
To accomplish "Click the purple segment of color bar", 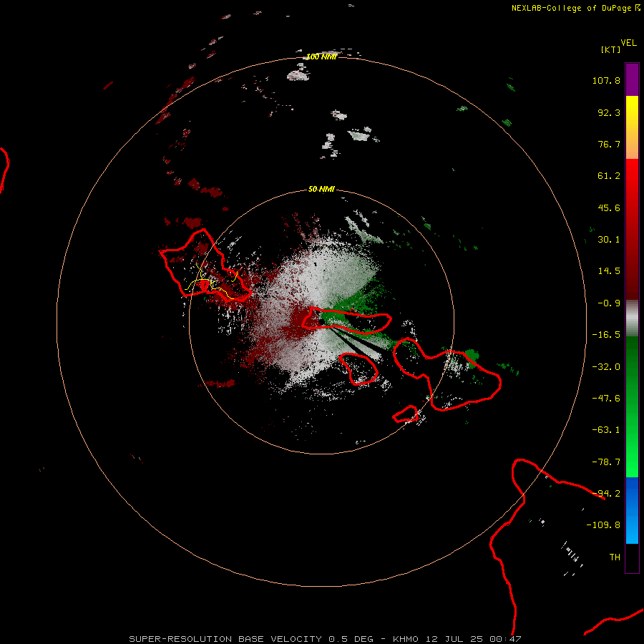I will [632, 79].
